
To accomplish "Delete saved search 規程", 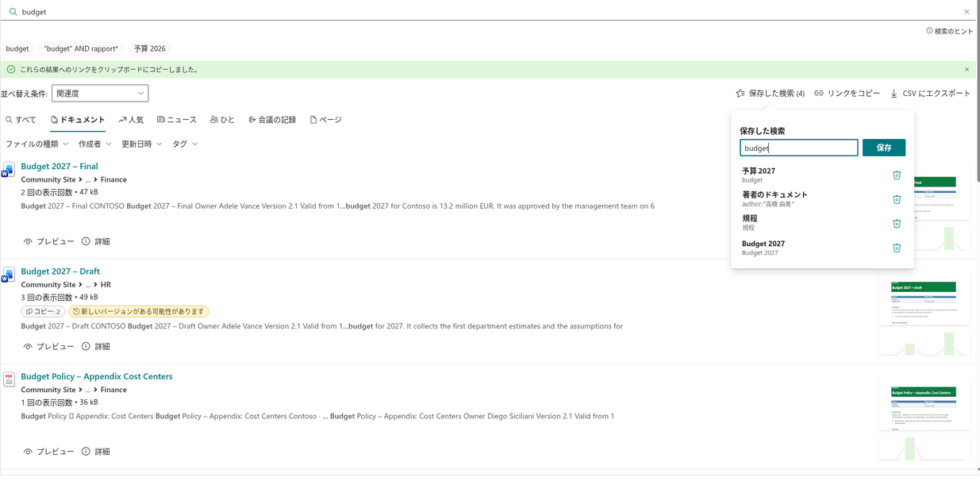I will tap(897, 223).
